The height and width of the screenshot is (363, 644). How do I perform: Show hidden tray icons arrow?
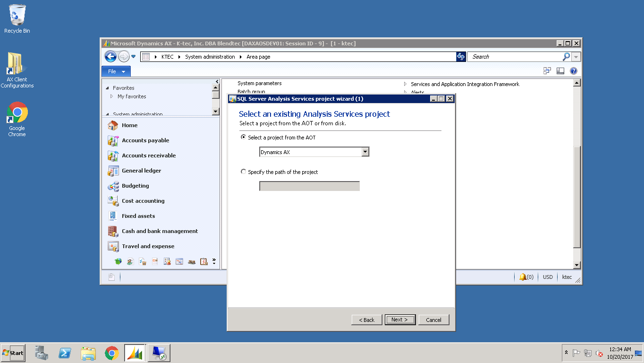coord(566,353)
